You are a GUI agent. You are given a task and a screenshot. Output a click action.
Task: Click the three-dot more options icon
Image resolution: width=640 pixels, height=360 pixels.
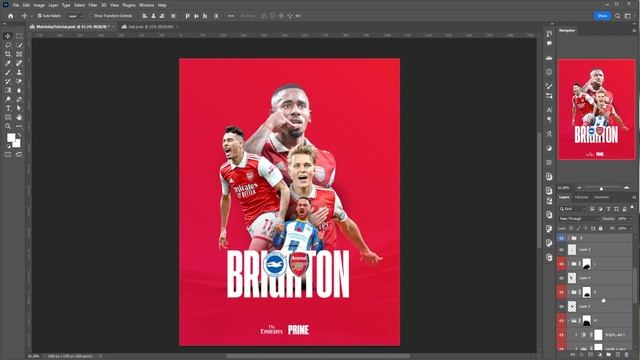coord(231,16)
